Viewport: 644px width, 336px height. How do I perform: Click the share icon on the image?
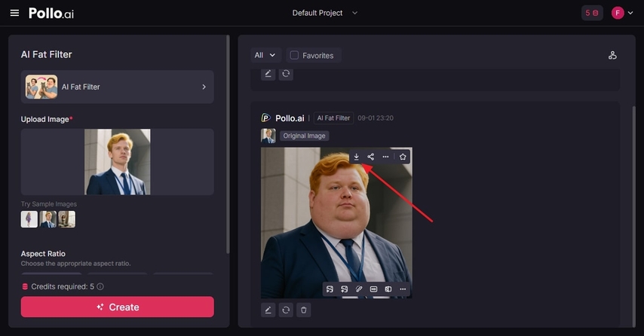[371, 157]
